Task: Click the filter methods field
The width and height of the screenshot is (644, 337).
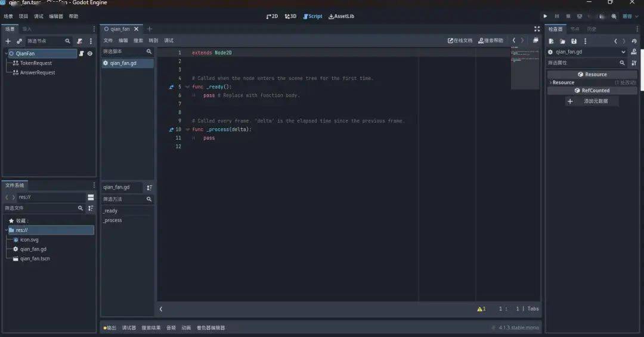Action: pyautogui.click(x=128, y=199)
